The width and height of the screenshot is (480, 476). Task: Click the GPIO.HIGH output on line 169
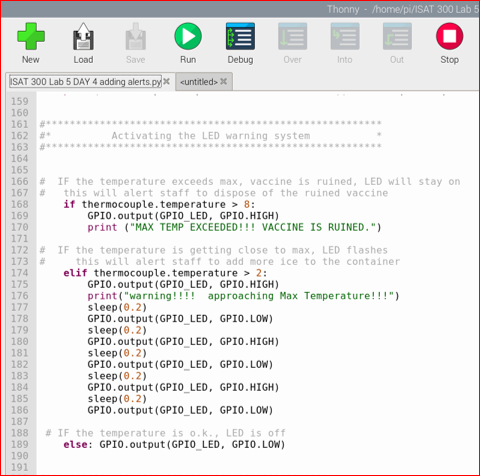(x=183, y=216)
